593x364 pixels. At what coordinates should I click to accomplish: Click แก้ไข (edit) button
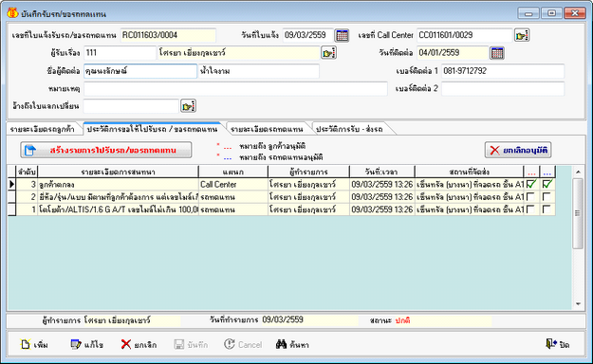coord(87,344)
